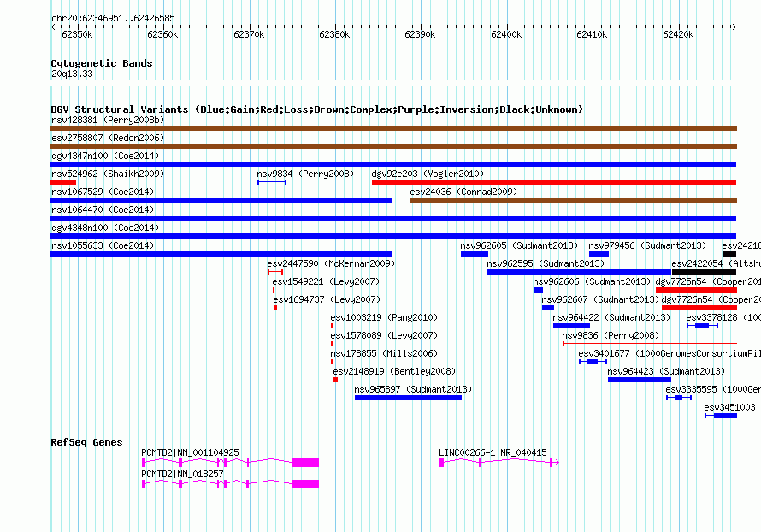Viewport: 761px width, 532px height.
Task: Click the nsv428381 (Perry2008b) brown variant bar
Action: click(x=393, y=128)
